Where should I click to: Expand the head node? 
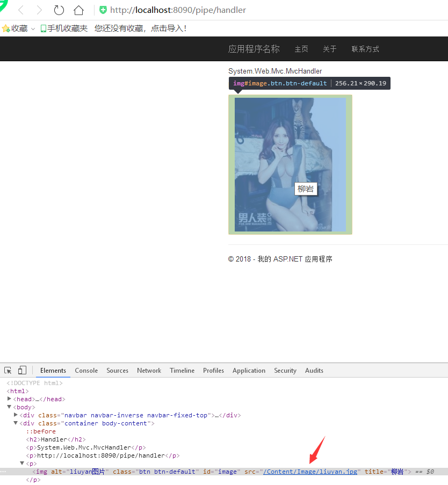(x=9, y=399)
